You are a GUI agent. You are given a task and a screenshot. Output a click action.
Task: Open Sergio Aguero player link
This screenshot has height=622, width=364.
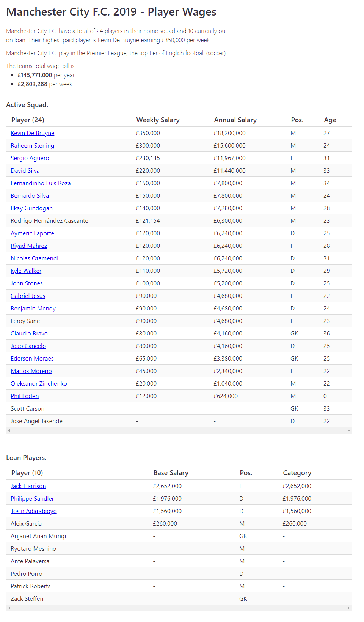coord(30,158)
